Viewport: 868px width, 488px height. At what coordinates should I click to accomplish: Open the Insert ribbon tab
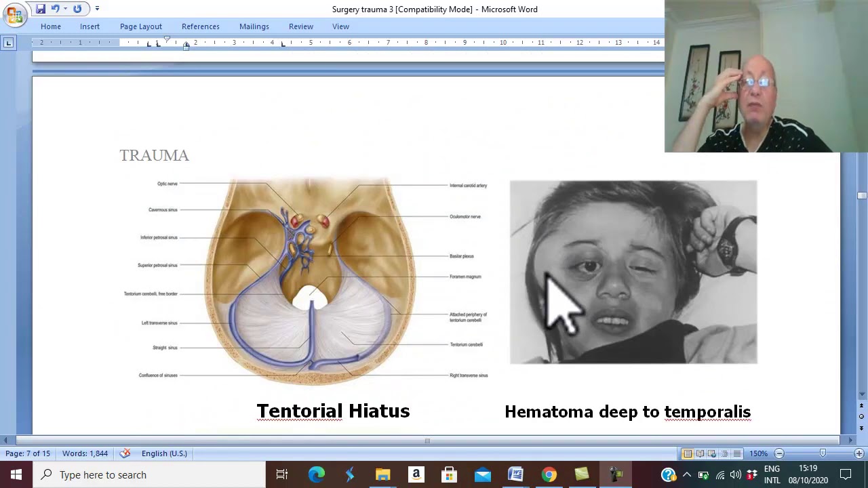[90, 26]
